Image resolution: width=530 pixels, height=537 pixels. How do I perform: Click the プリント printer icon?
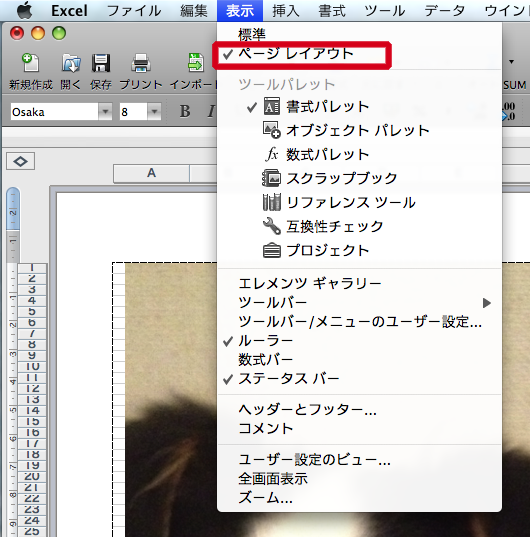click(141, 63)
